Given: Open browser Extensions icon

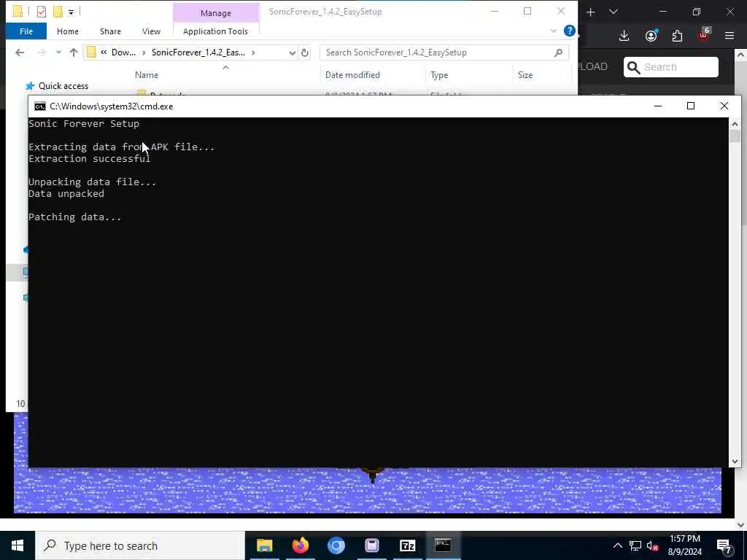Looking at the screenshot, I should click(x=677, y=36).
